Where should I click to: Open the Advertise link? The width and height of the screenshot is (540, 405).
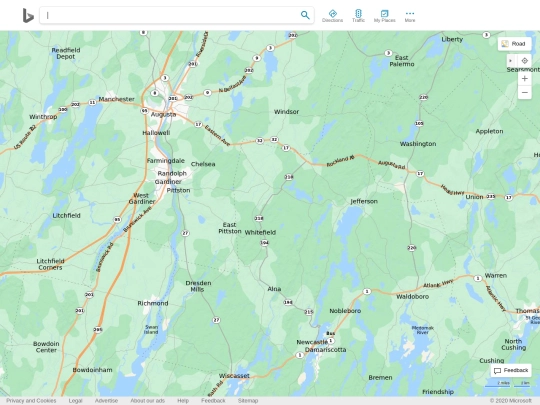(x=106, y=401)
